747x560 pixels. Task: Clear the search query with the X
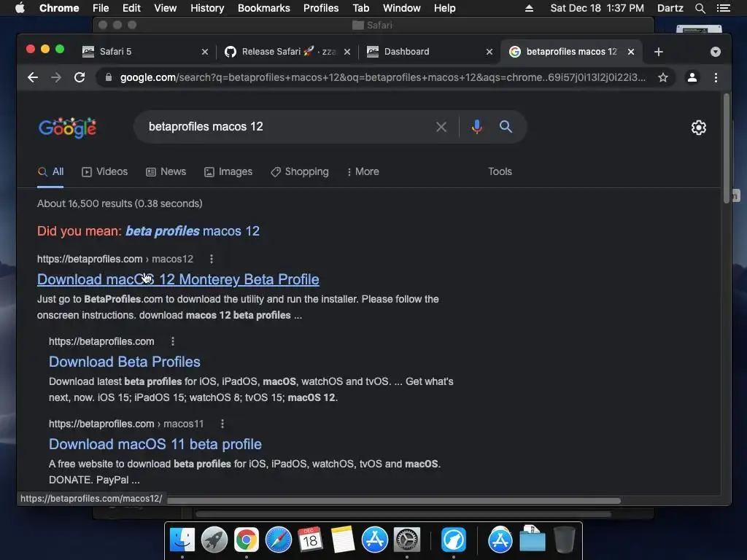tap(441, 127)
